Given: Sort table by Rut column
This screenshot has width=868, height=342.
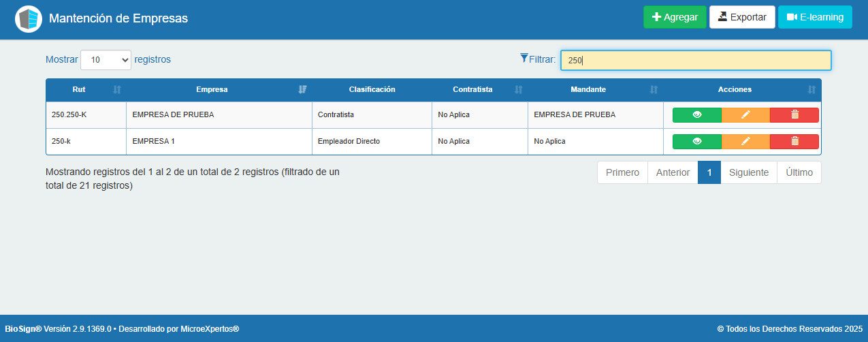Looking at the screenshot, I should 86,90.
